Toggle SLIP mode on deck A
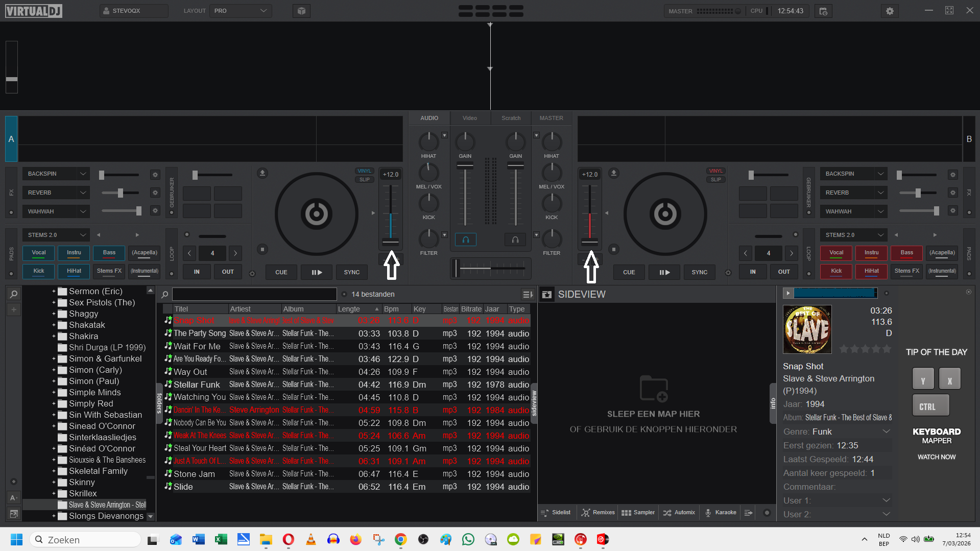Screen dimensions: 980x551 point(364,180)
